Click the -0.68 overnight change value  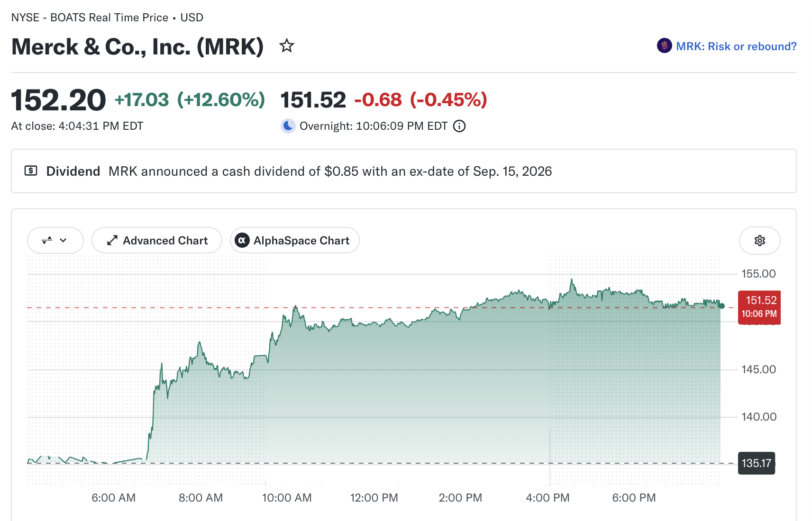coord(378,100)
